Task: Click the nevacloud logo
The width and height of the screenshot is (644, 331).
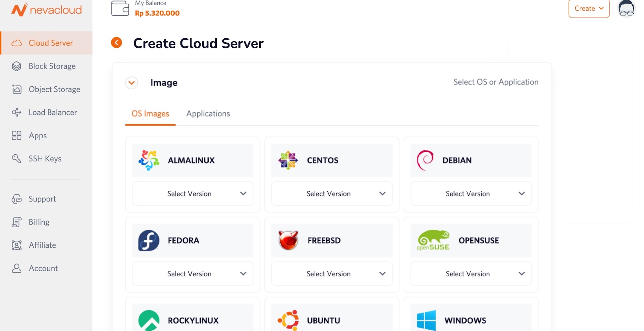Action: [x=47, y=9]
